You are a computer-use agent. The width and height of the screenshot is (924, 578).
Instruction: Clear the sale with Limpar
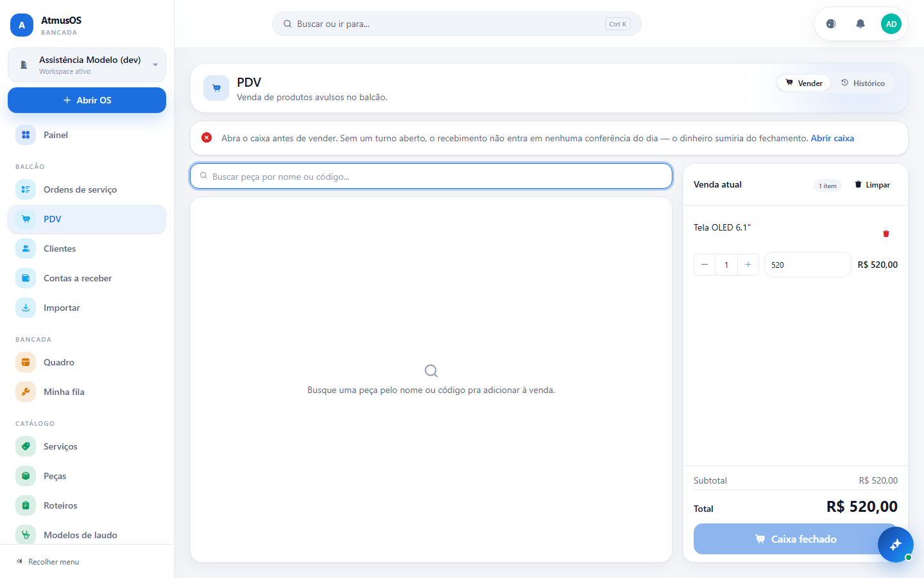tap(873, 185)
